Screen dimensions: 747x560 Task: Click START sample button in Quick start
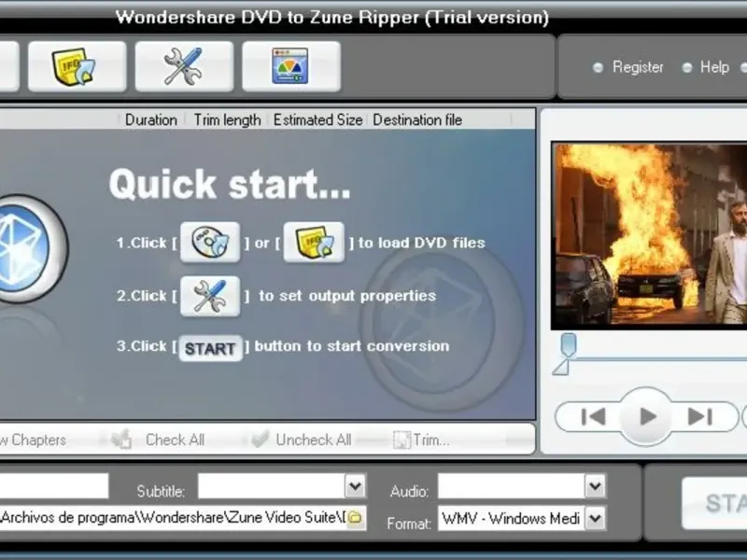point(210,348)
